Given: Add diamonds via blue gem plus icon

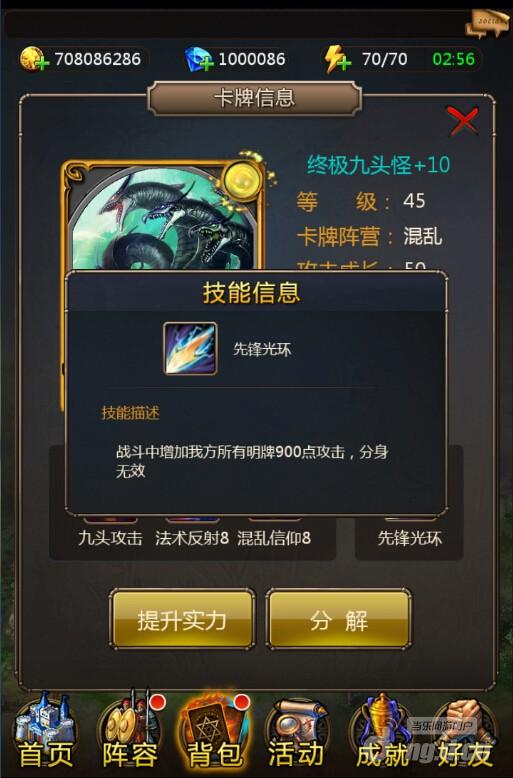Looking at the screenshot, I should pos(198,59).
